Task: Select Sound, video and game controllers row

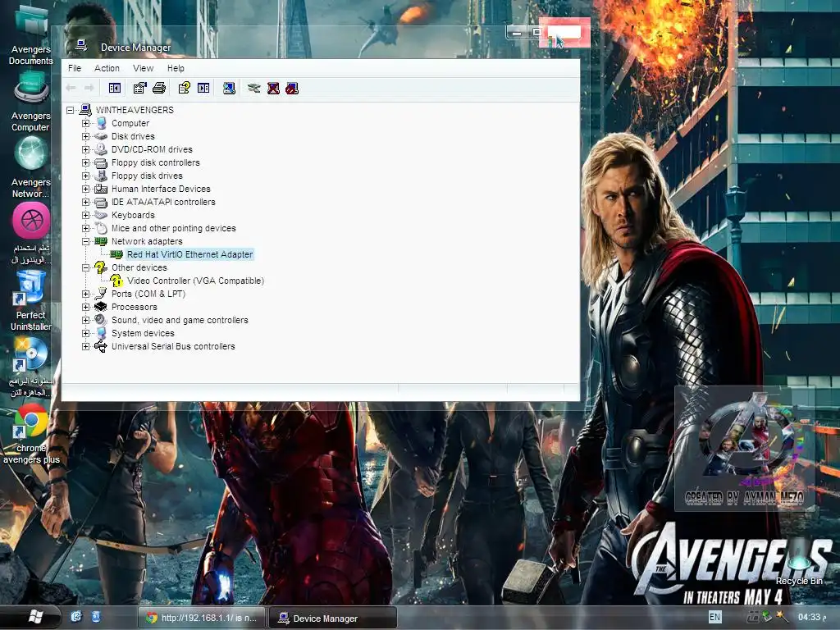Action: pos(180,321)
